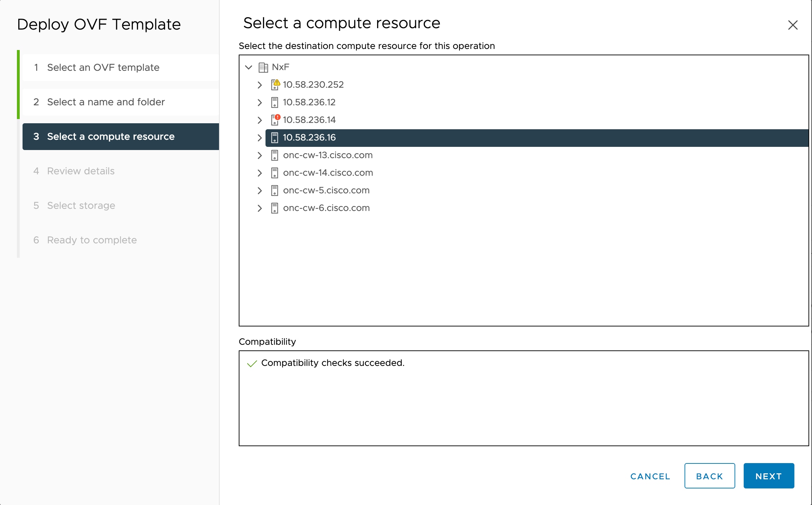Click the 'Deploy OVF Template' wizard title

(99, 25)
